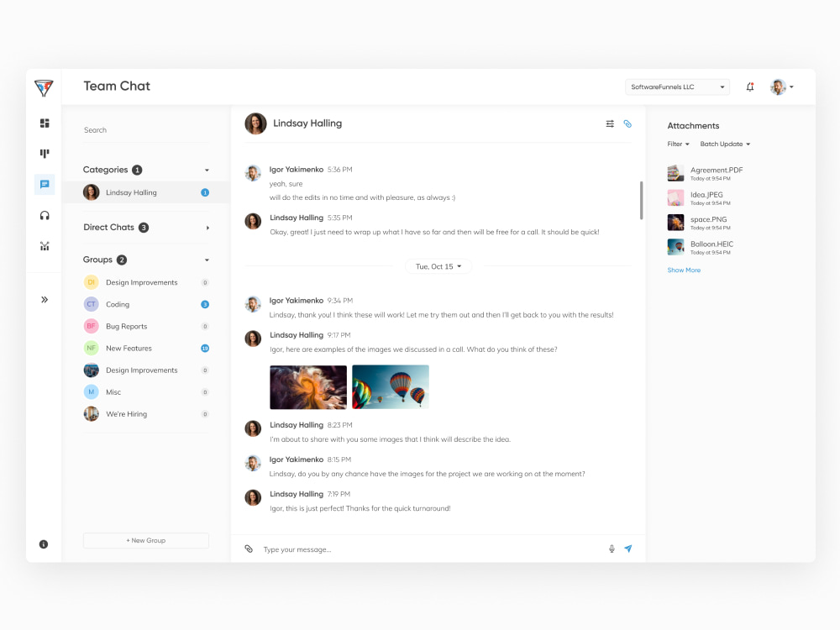
Task: Click the Categories badge showing 1
Action: tap(137, 170)
